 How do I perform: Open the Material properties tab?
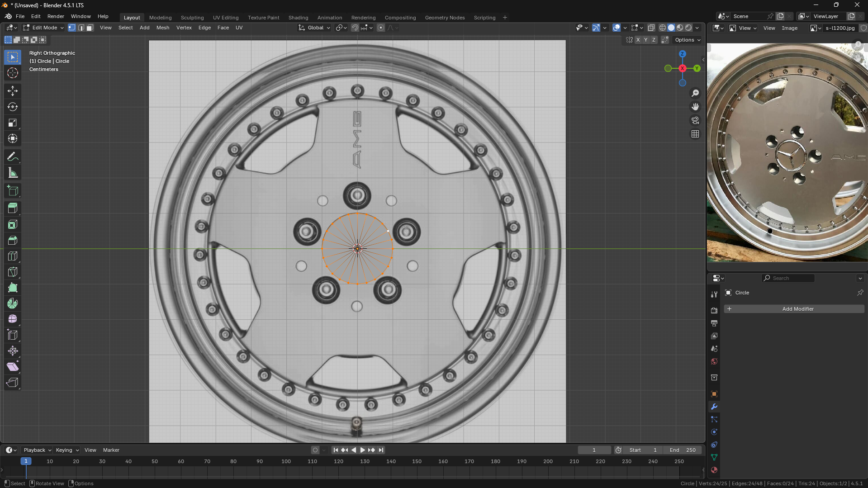click(714, 470)
